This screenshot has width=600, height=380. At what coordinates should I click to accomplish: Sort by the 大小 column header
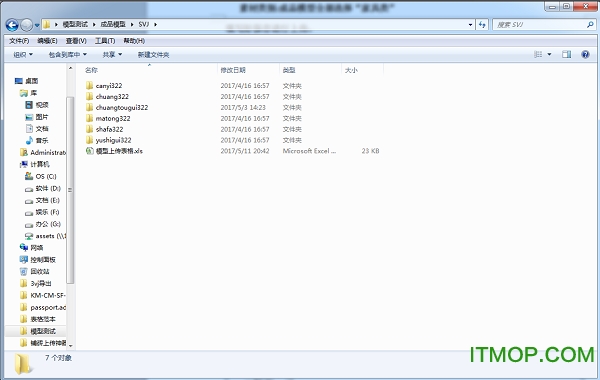(x=351, y=70)
